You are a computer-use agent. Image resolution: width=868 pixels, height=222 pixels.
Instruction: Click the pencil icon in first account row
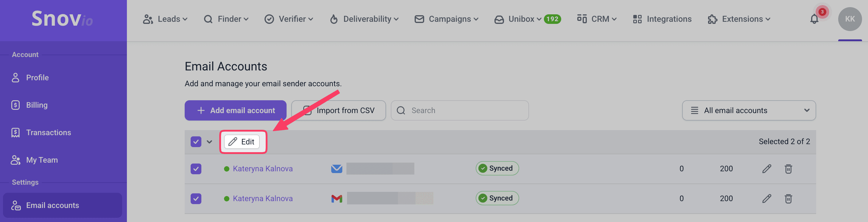click(767, 169)
